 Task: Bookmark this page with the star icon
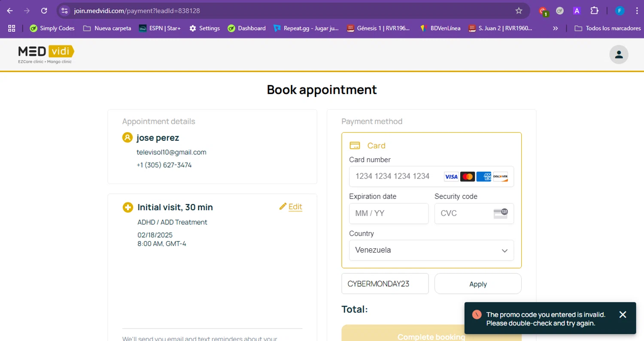pos(519,11)
